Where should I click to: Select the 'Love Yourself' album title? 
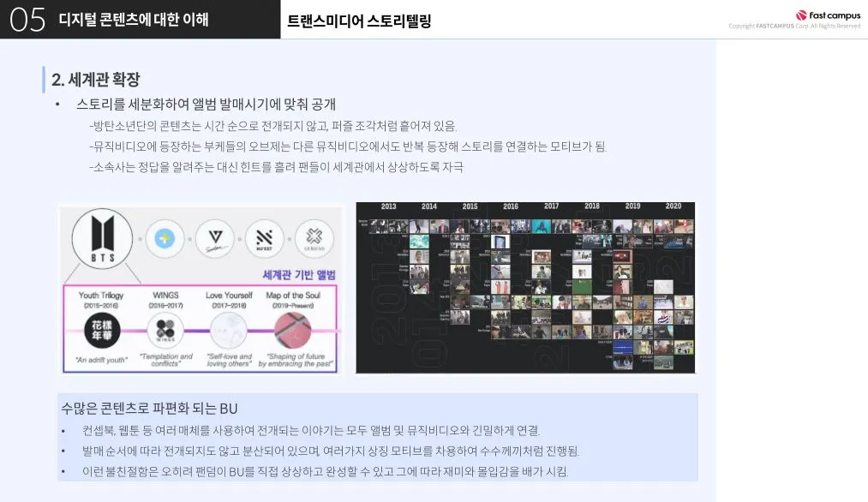(x=229, y=296)
